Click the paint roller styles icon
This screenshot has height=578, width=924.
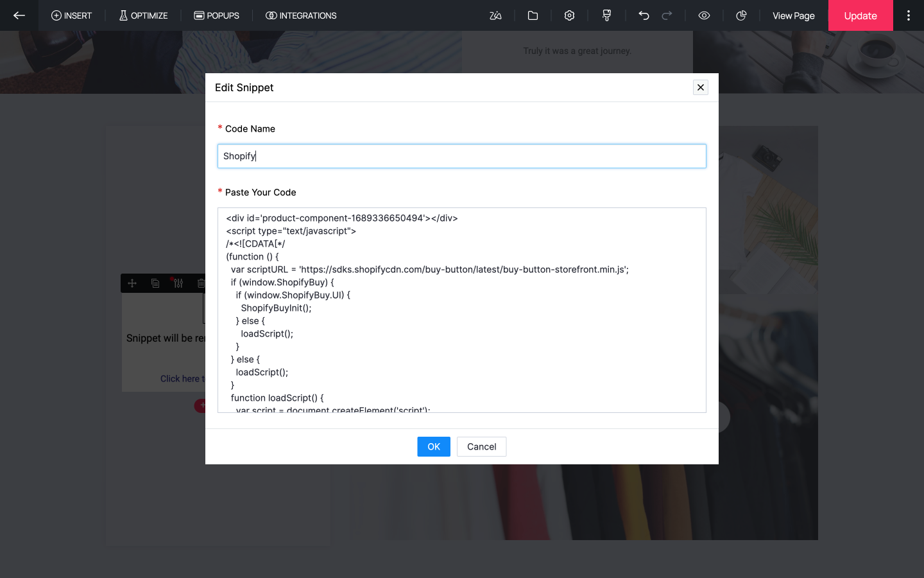coord(606,15)
